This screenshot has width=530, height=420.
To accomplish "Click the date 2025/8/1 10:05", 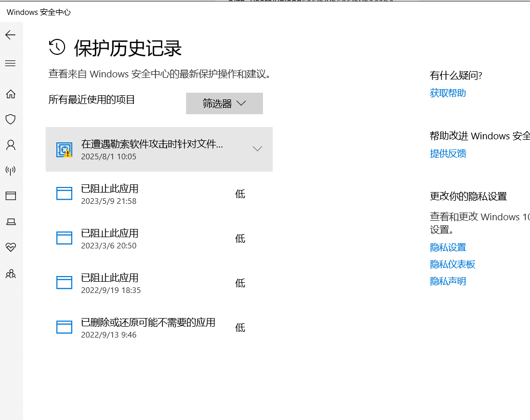I will pyautogui.click(x=109, y=157).
